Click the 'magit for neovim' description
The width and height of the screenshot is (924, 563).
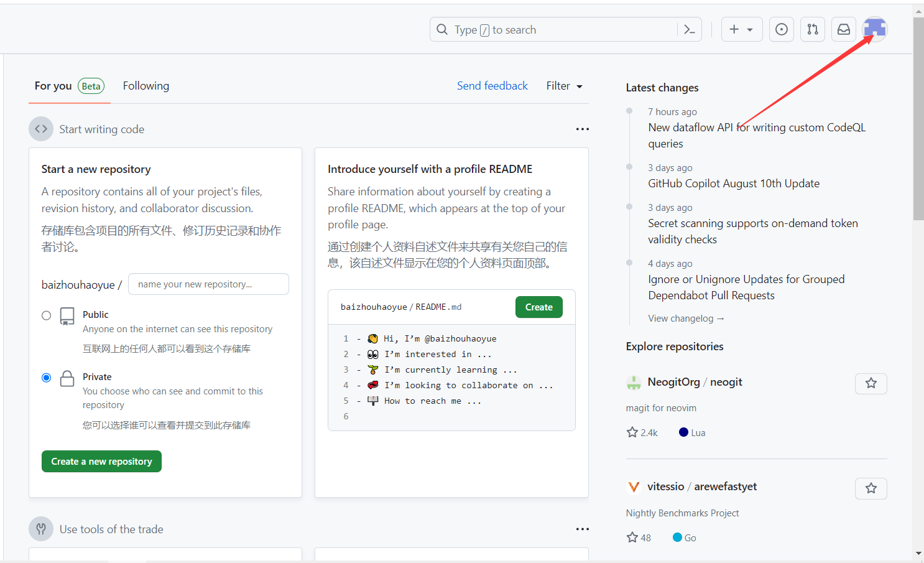coord(661,408)
